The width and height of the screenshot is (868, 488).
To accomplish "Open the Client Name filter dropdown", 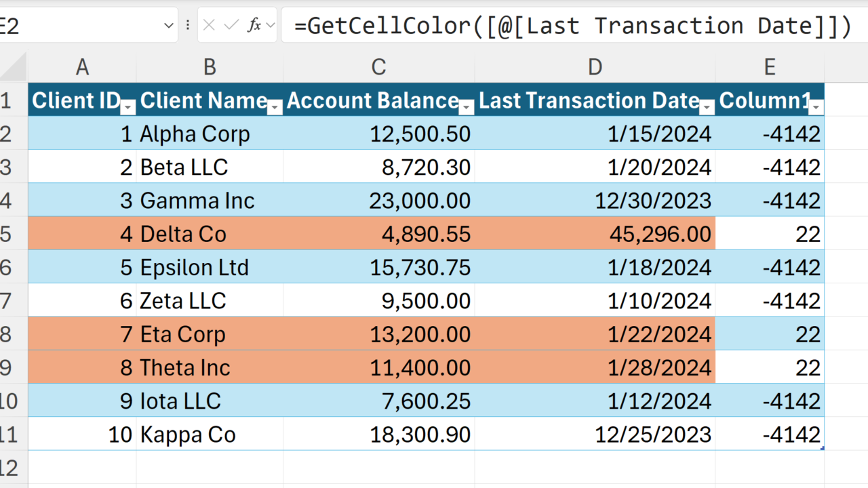I will tap(275, 107).
